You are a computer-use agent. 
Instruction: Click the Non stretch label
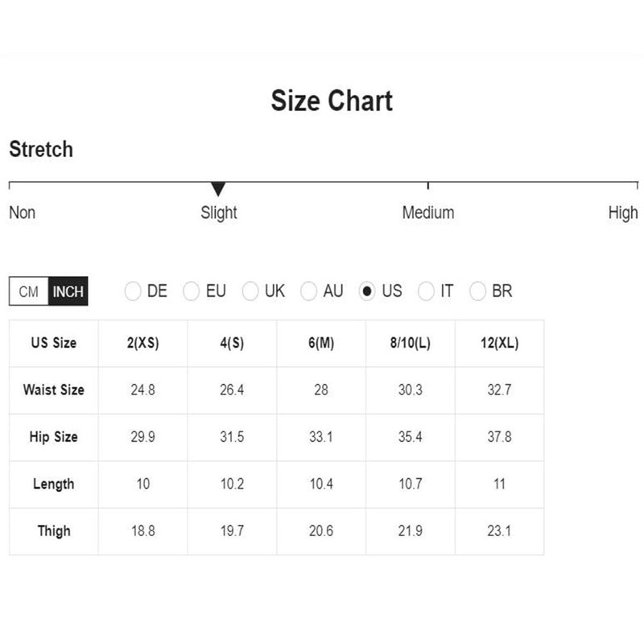23,213
